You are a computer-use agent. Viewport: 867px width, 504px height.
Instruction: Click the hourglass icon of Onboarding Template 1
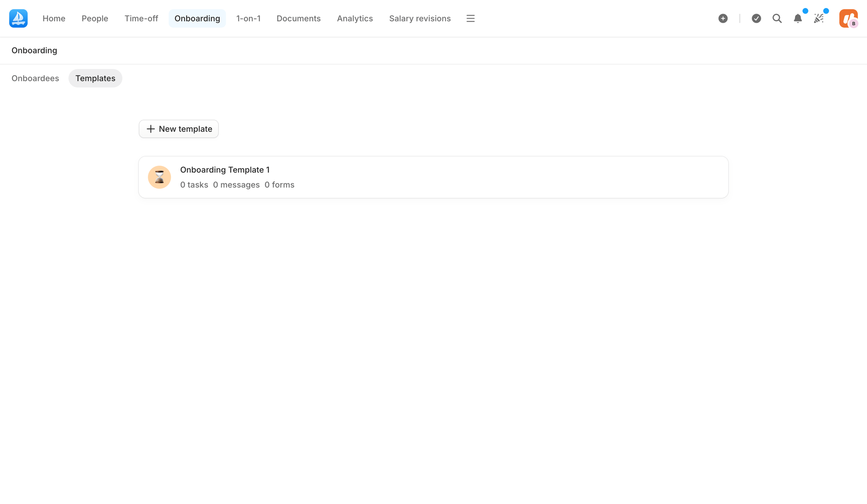point(159,177)
